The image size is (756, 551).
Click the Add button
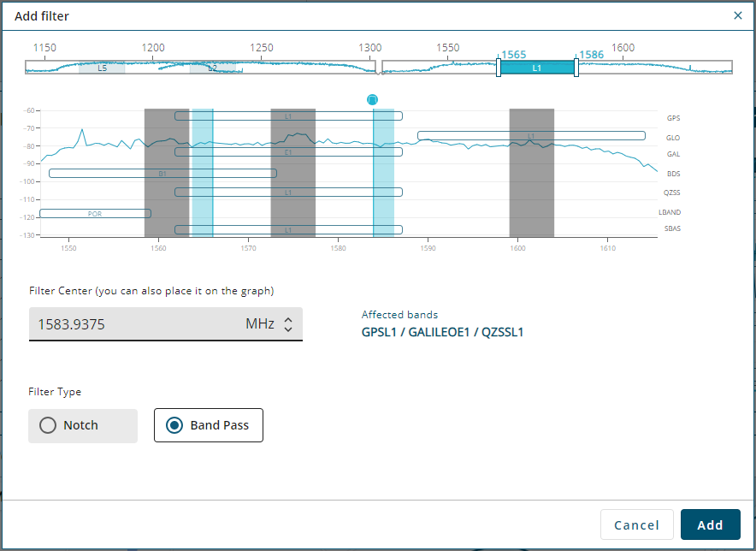click(x=710, y=524)
